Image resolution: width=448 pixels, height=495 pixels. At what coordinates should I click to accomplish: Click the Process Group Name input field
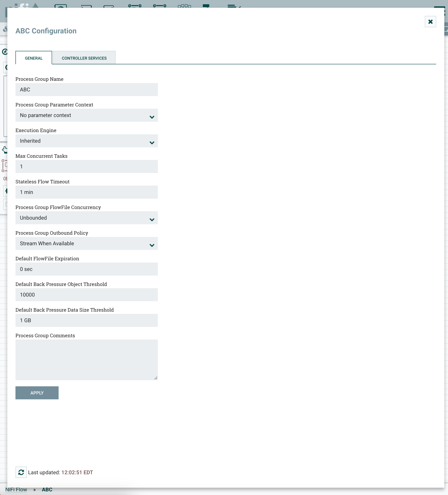(x=87, y=90)
